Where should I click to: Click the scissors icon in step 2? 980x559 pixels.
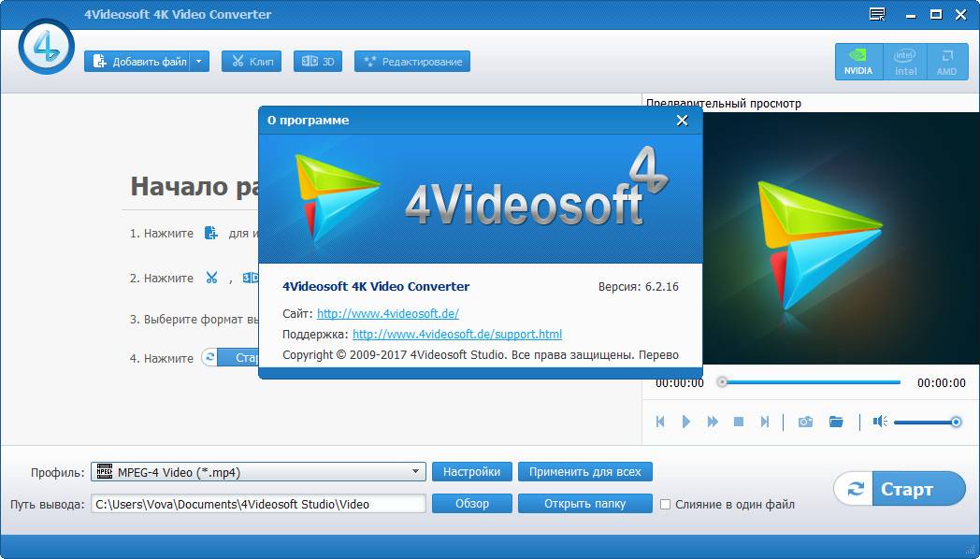(212, 278)
